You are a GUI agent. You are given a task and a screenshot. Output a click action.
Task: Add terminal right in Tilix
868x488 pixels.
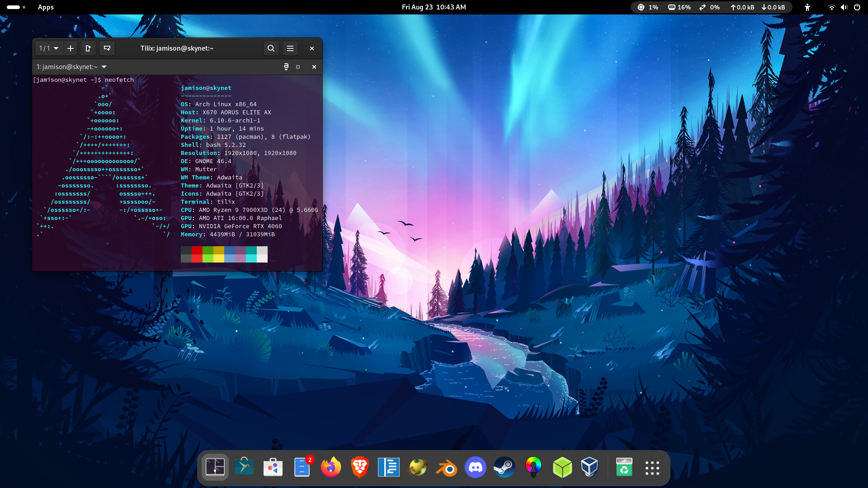pyautogui.click(x=88, y=48)
